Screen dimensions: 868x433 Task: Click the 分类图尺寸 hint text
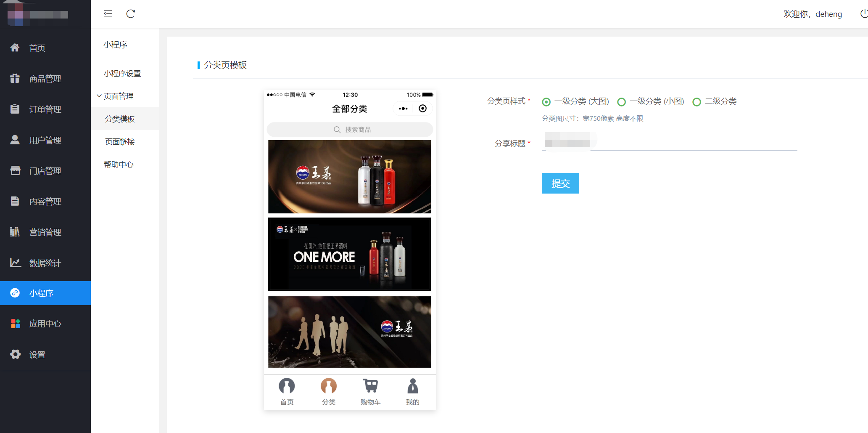[593, 118]
